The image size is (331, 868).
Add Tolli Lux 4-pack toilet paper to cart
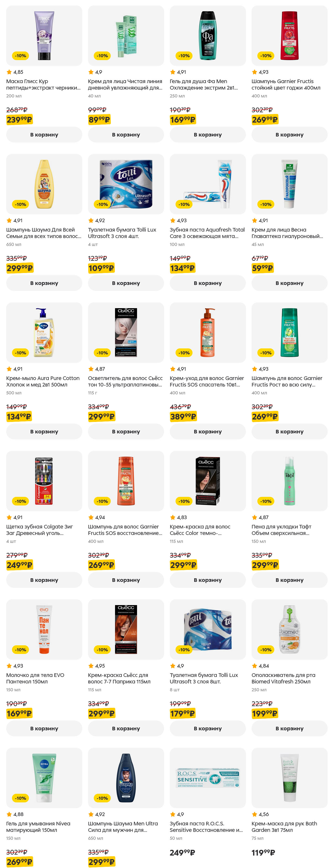[126, 283]
